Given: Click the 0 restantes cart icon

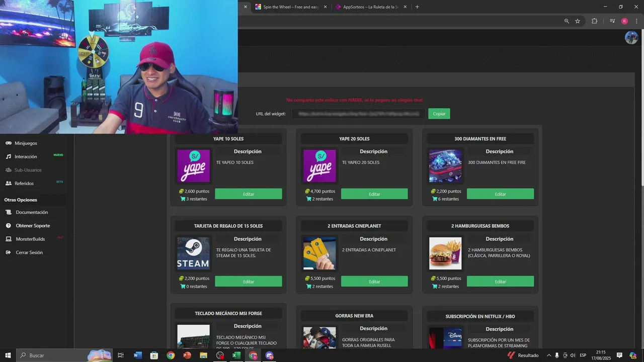Looking at the screenshot, I should coord(183,286).
